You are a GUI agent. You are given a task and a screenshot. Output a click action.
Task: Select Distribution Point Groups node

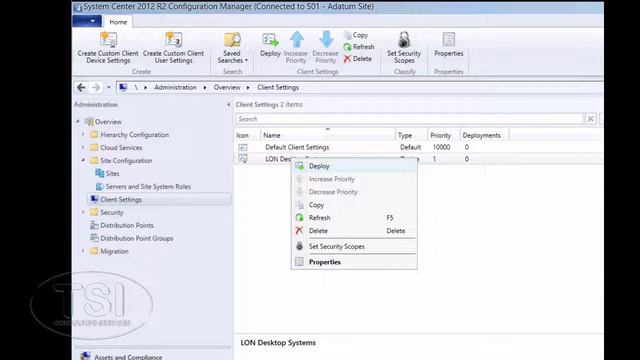pos(131,238)
